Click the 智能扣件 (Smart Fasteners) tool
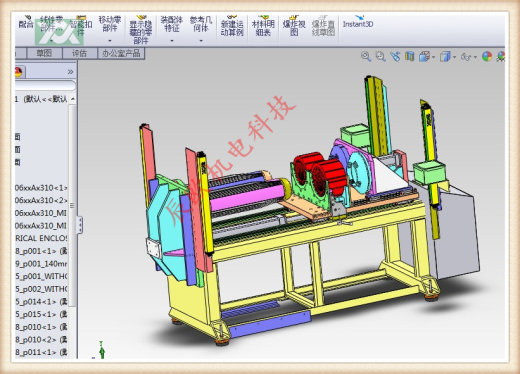Viewport: 520px width, 374px height. (80, 25)
